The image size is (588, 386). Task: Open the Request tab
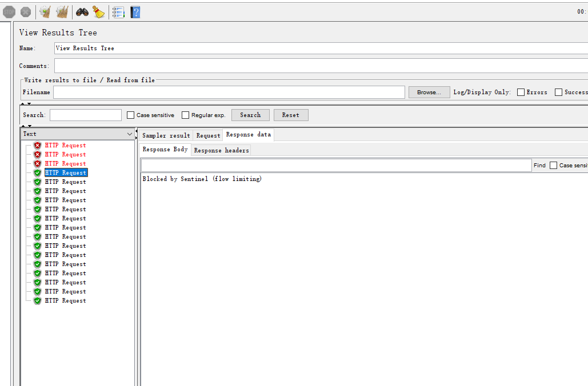tap(208, 135)
